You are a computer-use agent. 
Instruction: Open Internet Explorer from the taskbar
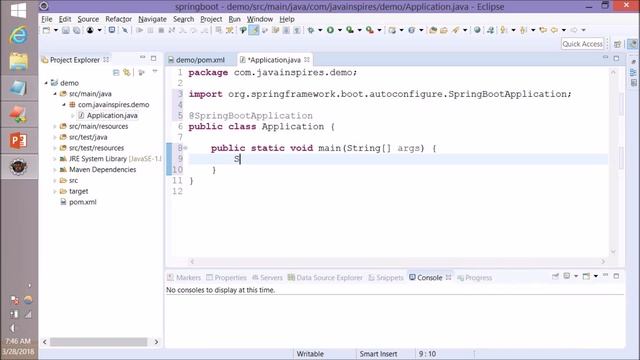pyautogui.click(x=18, y=35)
